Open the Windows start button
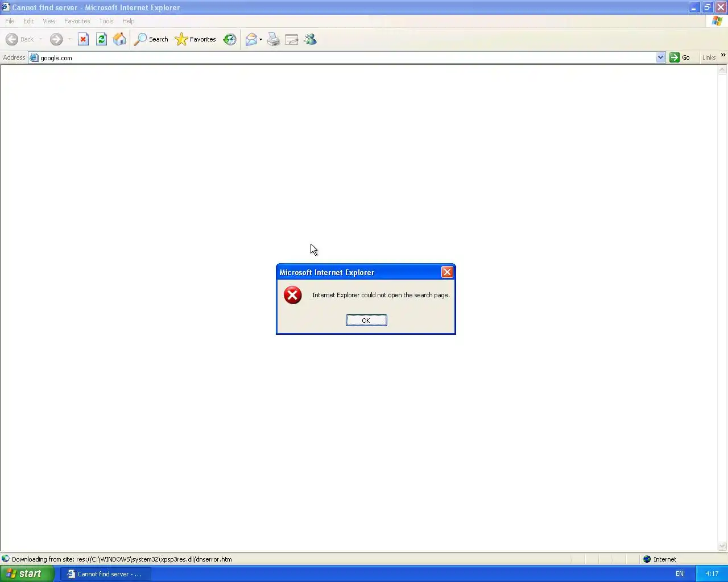Viewport: 728px width, 582px height. (27, 574)
